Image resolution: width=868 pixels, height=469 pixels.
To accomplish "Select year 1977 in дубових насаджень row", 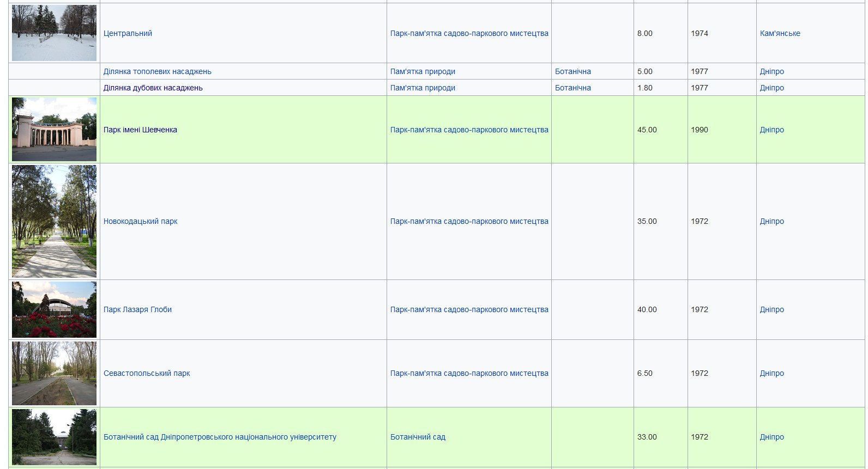I will pos(700,88).
